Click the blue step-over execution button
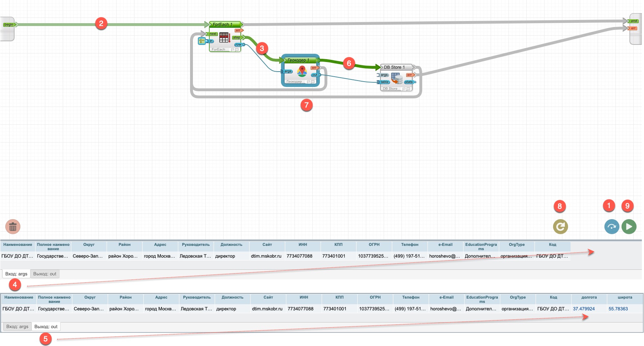 (612, 227)
